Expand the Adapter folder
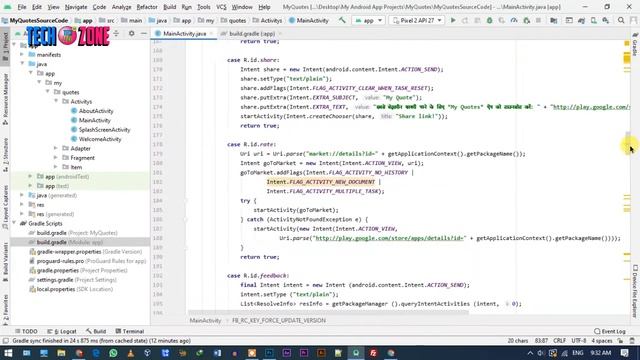Image resolution: width=640 pixels, height=360 pixels. (56, 148)
